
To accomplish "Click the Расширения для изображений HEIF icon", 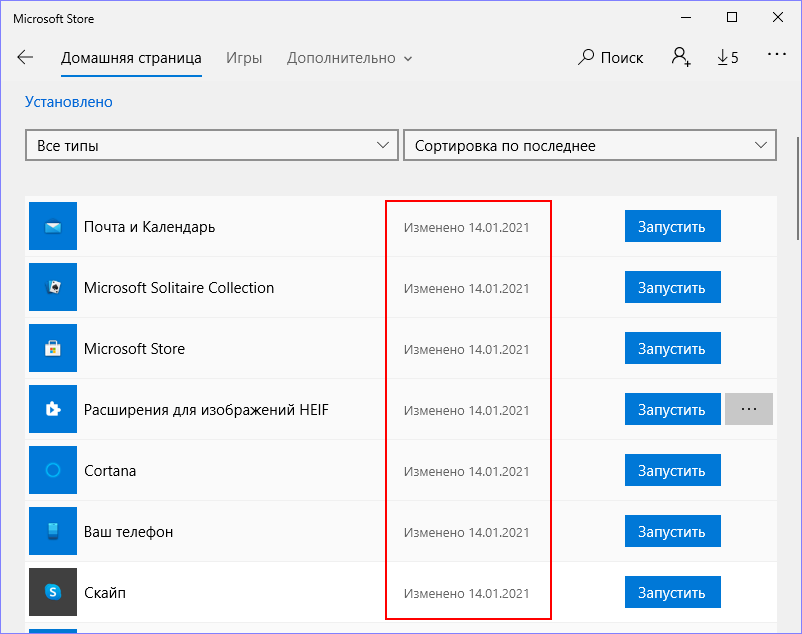I will click(53, 409).
